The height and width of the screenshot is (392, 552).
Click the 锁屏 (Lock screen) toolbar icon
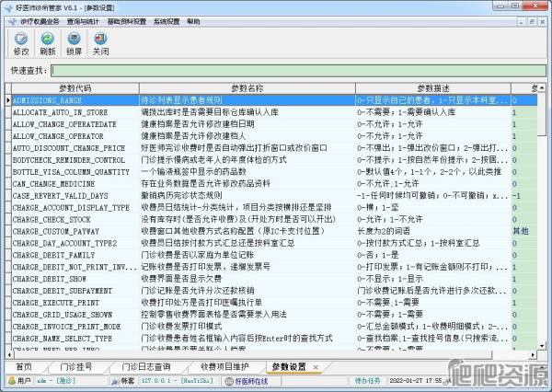[74, 42]
